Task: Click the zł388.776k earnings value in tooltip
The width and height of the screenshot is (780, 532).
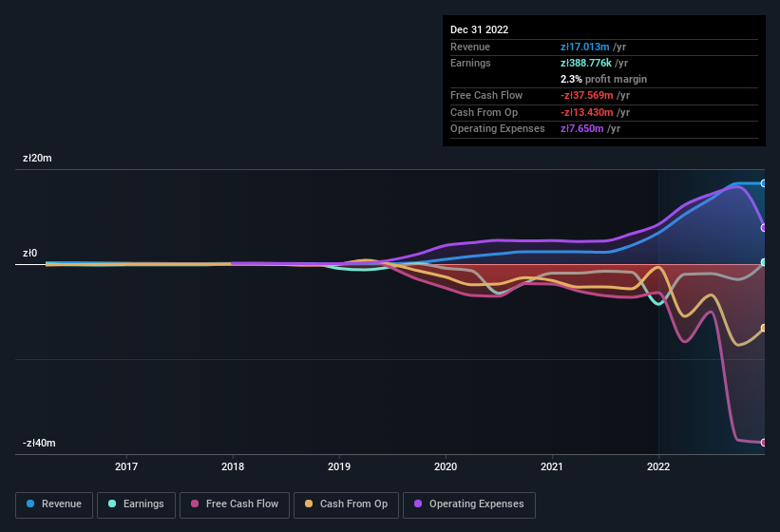Action: [x=586, y=63]
